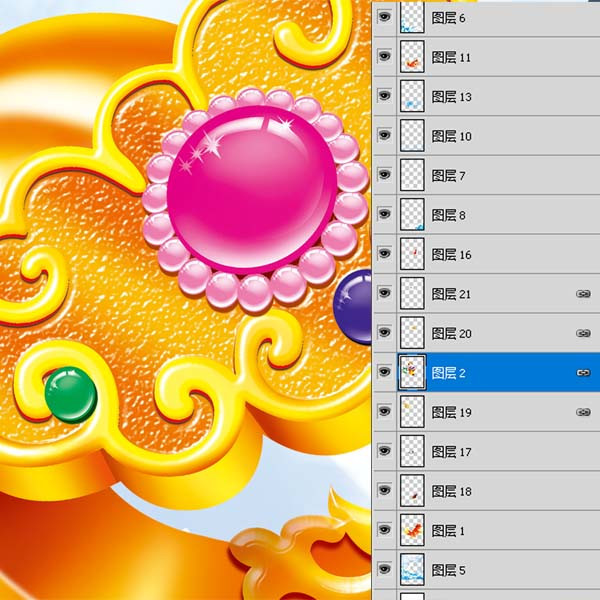The height and width of the screenshot is (600, 600).
Task: Select layer name 图层 16
Action: pos(452,254)
